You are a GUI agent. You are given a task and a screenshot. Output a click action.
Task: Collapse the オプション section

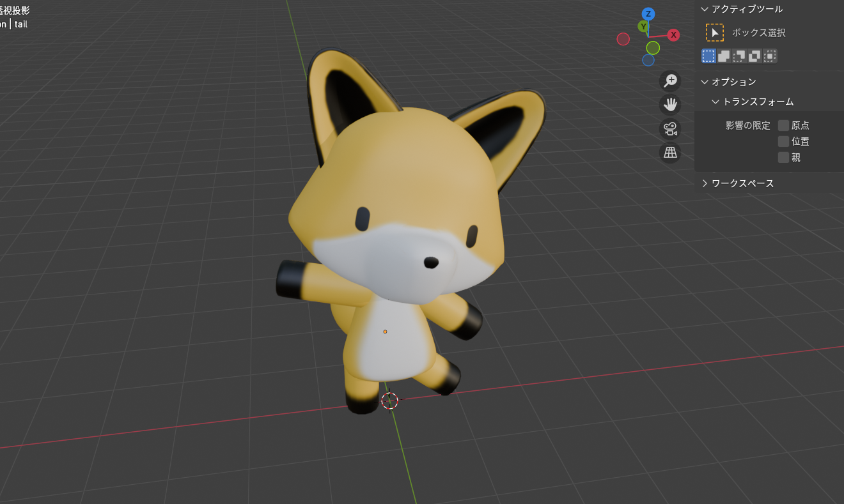click(x=705, y=82)
